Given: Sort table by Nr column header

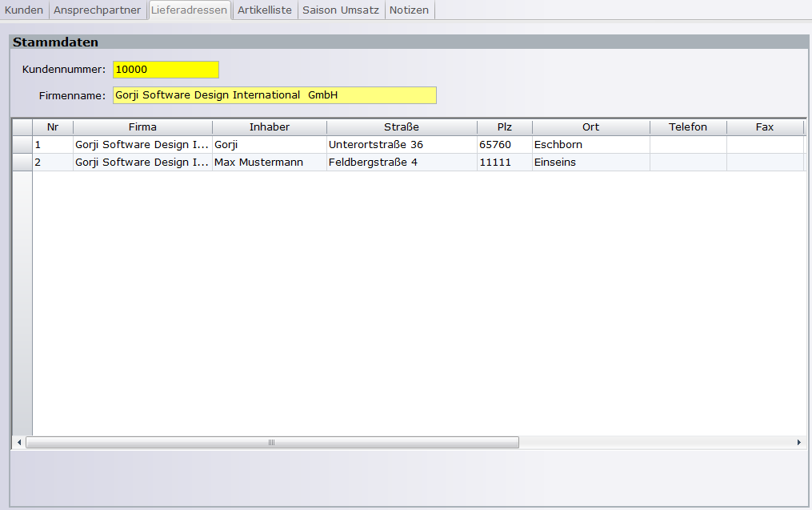Looking at the screenshot, I should click(53, 127).
